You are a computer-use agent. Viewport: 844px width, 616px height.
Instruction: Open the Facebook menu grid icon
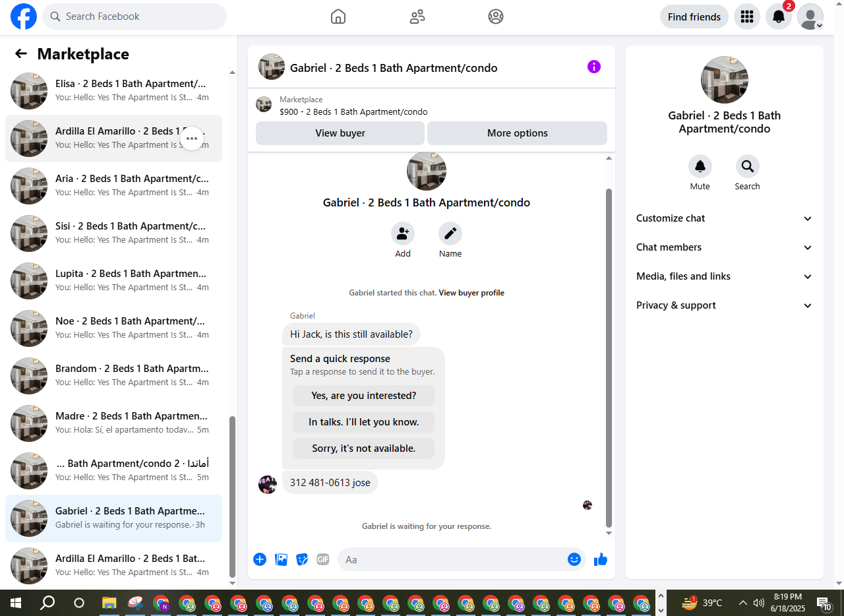point(747,16)
